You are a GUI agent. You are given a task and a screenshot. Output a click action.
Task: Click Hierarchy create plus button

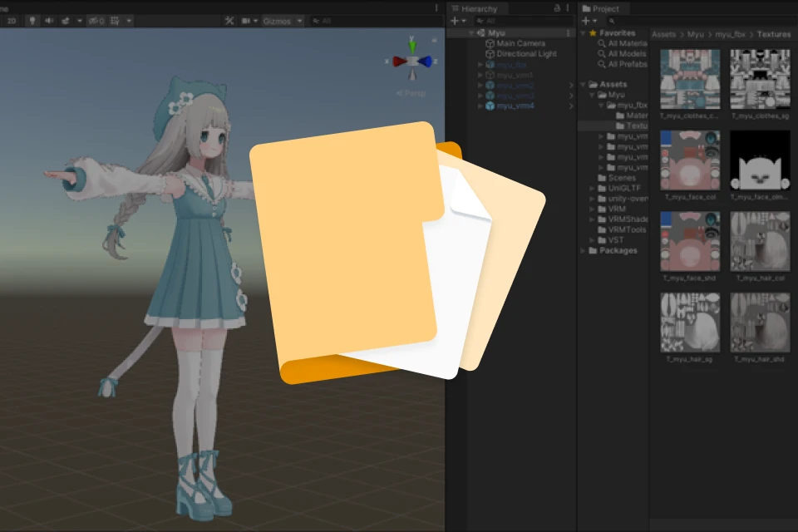(x=455, y=21)
